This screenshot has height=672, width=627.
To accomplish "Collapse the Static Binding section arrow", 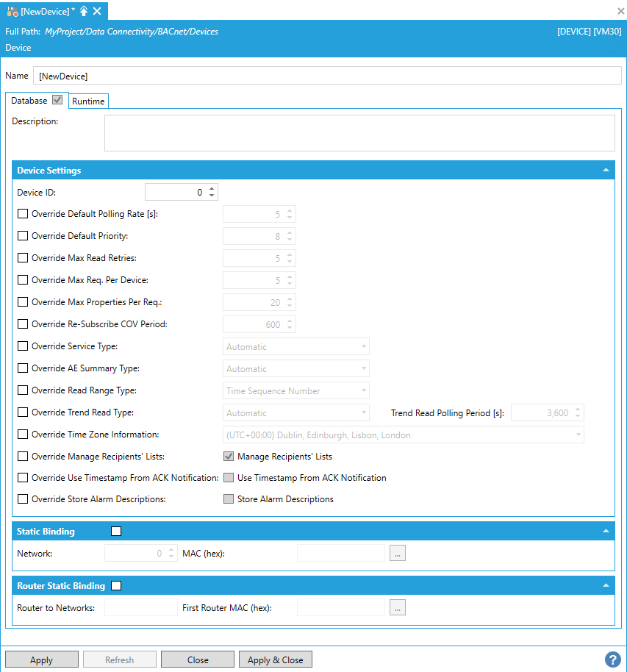I will pyautogui.click(x=606, y=531).
